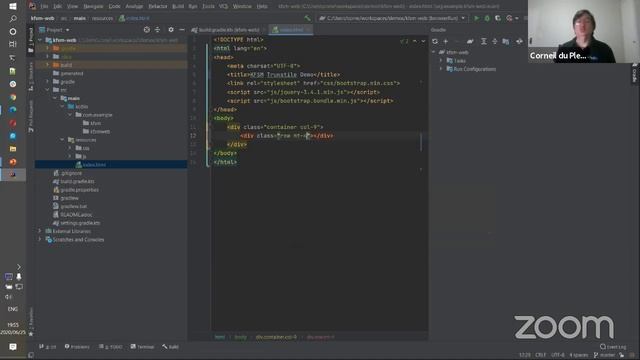
Task: Expand the build folder
Action: coord(47,65)
